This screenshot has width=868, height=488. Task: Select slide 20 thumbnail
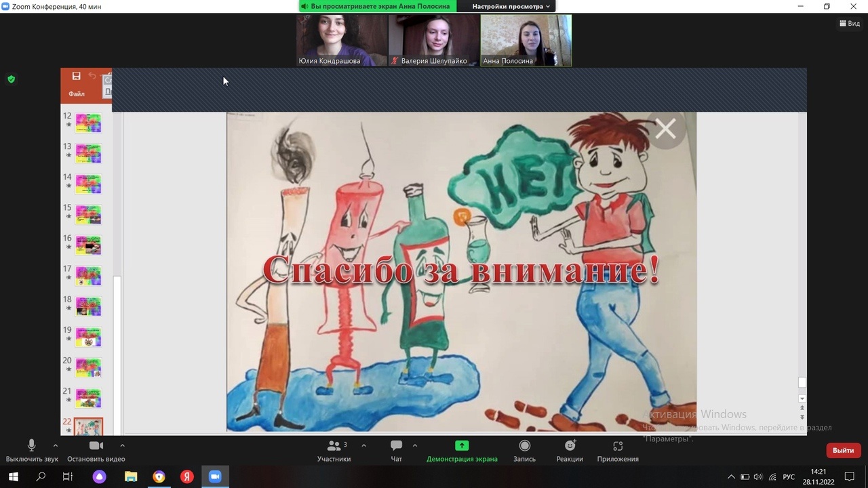(88, 367)
